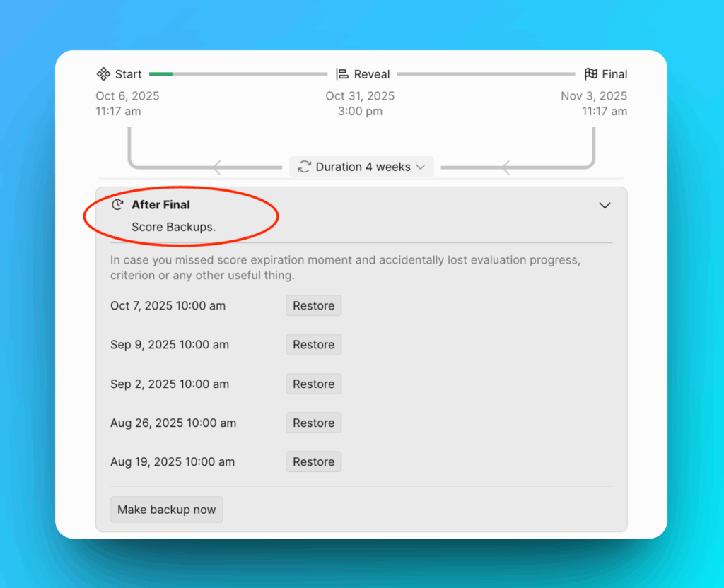Restore the Aug 19, 2025 backup
The width and height of the screenshot is (724, 588).
[x=313, y=461]
